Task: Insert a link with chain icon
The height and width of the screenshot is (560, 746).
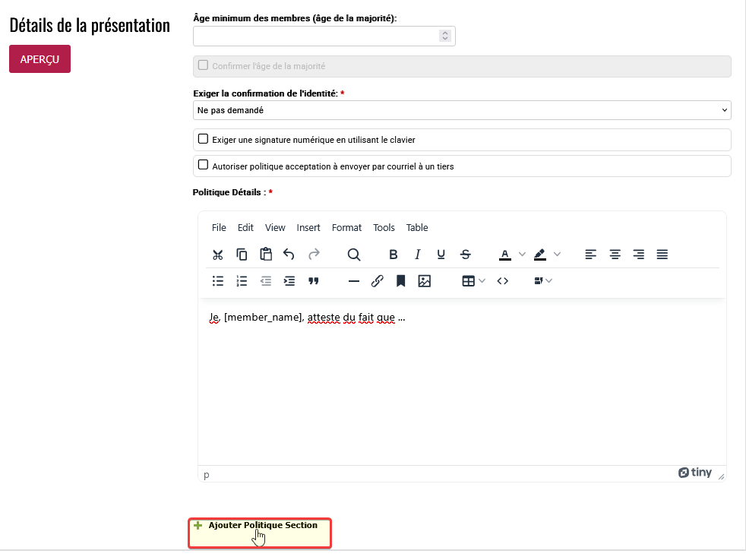Action: pyautogui.click(x=377, y=281)
